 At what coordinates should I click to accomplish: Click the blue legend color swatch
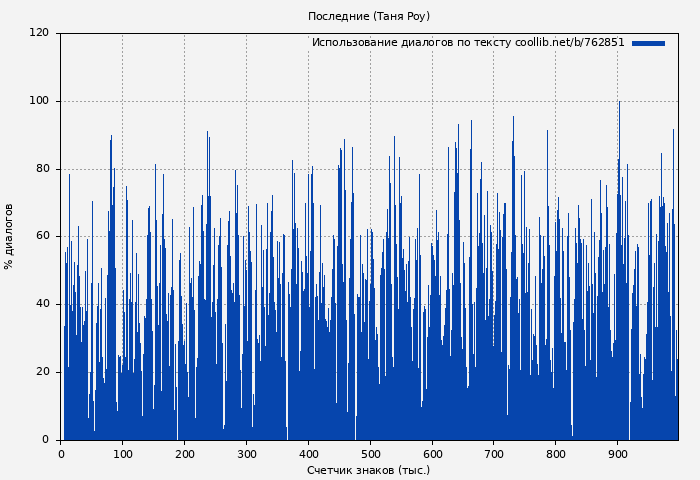coord(648,43)
